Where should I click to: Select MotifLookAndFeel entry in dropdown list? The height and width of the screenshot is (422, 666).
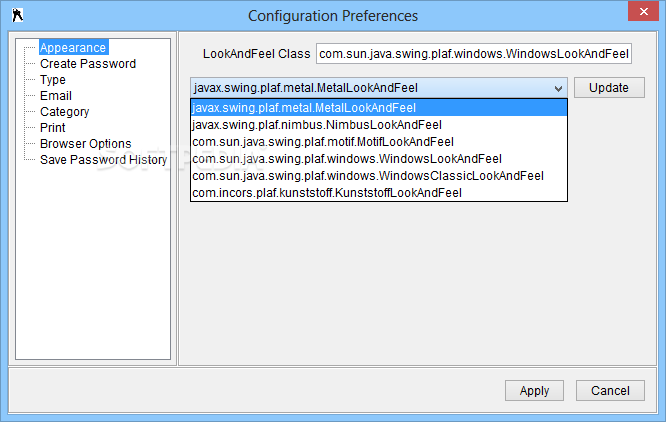tap(379, 142)
